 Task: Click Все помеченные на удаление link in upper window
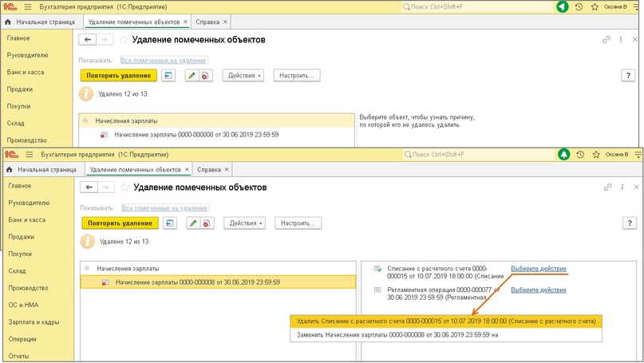coord(163,61)
